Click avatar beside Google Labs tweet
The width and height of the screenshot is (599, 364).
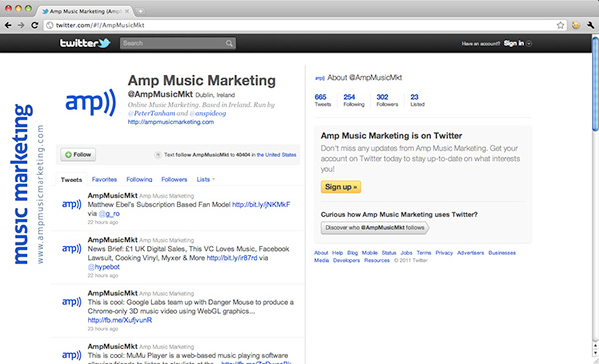[x=72, y=302]
